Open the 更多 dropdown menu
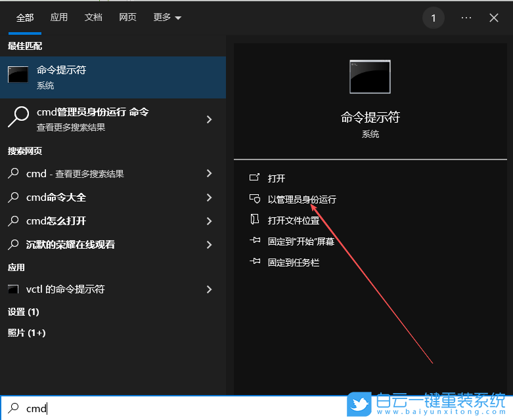Image resolution: width=513 pixels, height=420 pixels. pos(167,17)
